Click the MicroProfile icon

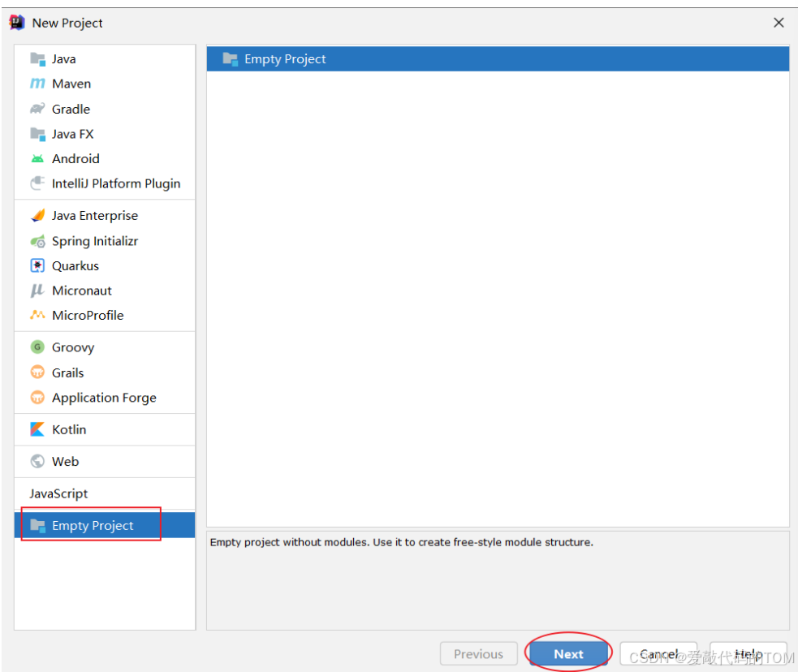coord(37,315)
